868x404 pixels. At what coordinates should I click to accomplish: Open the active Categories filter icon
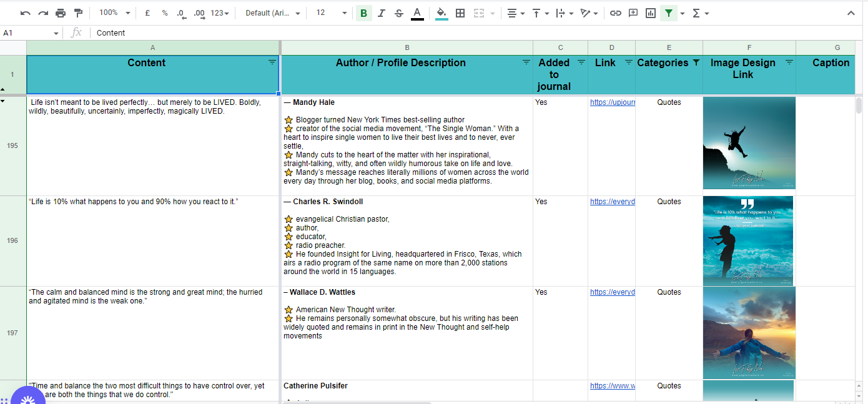pos(696,62)
